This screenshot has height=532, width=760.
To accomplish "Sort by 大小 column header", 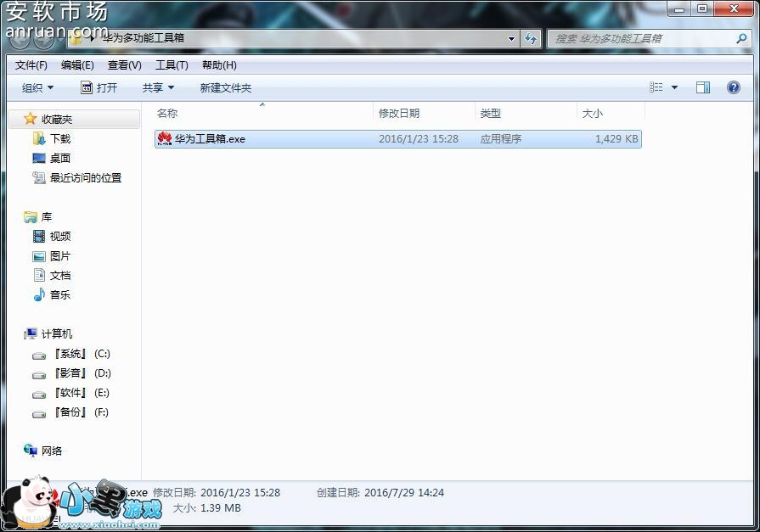I will (x=593, y=114).
